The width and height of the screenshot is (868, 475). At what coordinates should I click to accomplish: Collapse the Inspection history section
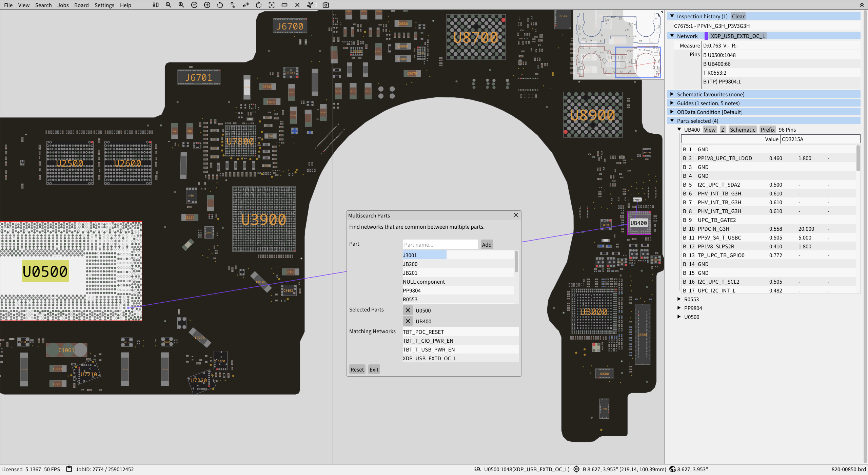[x=672, y=16]
